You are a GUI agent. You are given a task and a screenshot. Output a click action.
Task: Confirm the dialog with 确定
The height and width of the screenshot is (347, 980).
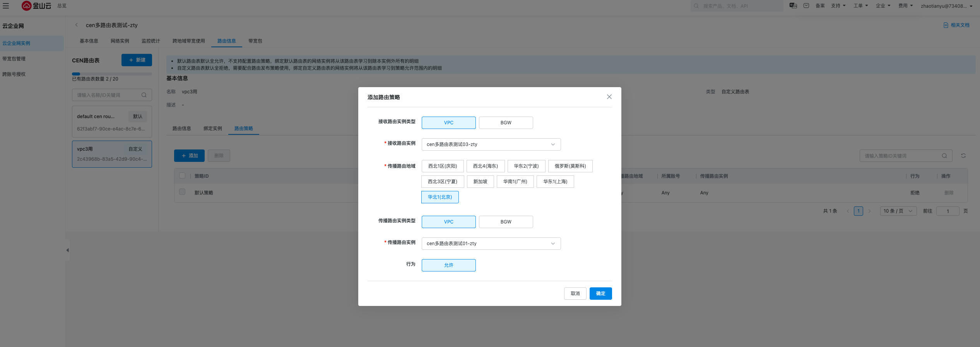601,294
